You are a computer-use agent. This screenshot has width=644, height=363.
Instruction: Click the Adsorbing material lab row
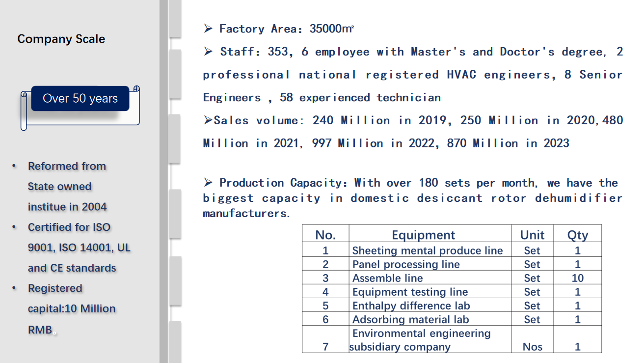[410, 319]
